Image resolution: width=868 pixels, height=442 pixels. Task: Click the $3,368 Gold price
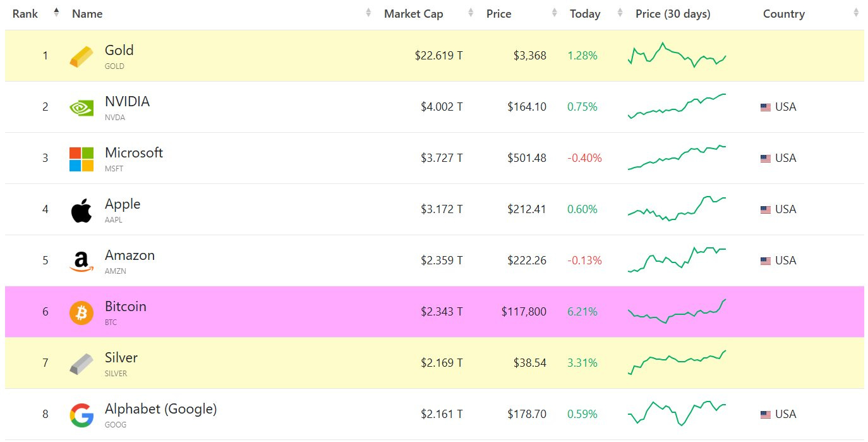(530, 56)
